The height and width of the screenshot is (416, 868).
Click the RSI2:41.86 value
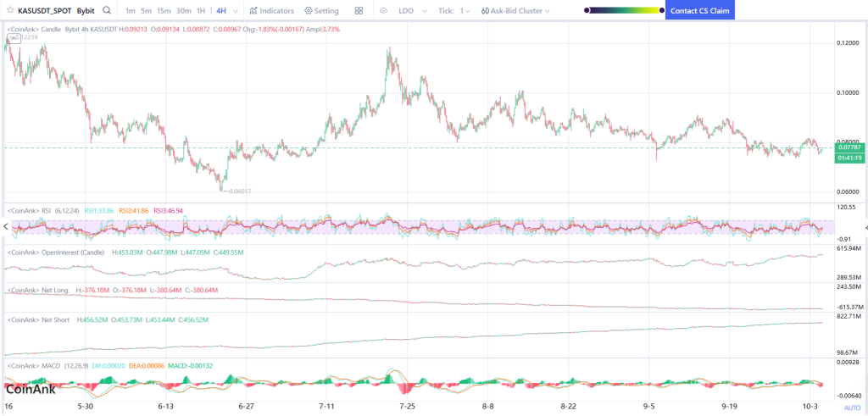(x=134, y=211)
